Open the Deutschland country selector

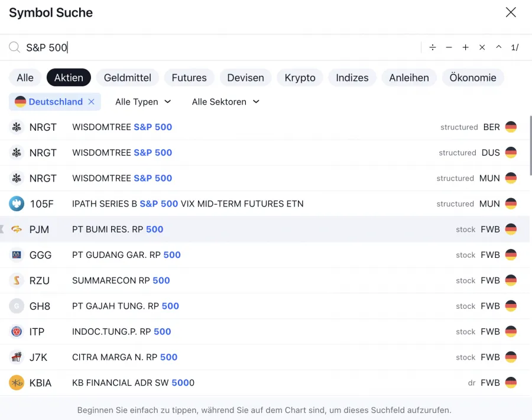coord(50,102)
